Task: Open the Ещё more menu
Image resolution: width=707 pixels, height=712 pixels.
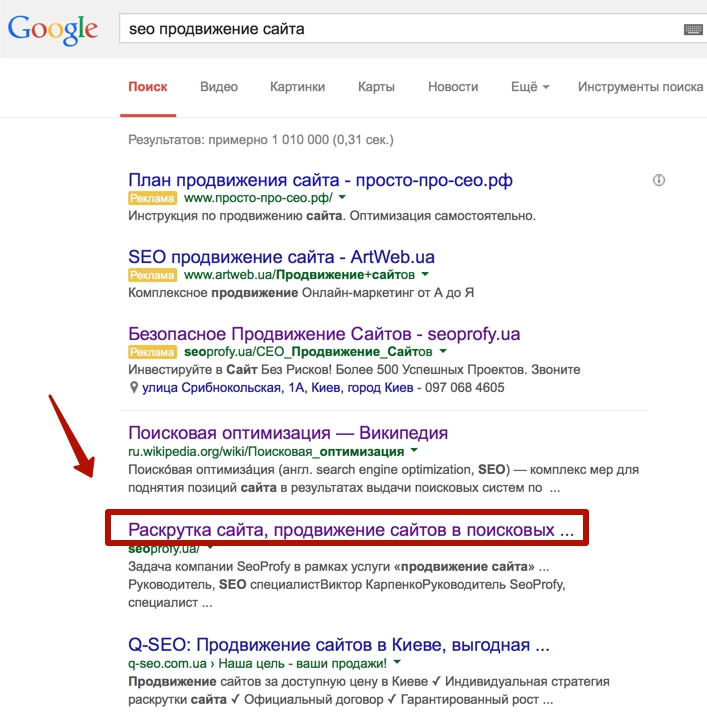Action: click(530, 87)
